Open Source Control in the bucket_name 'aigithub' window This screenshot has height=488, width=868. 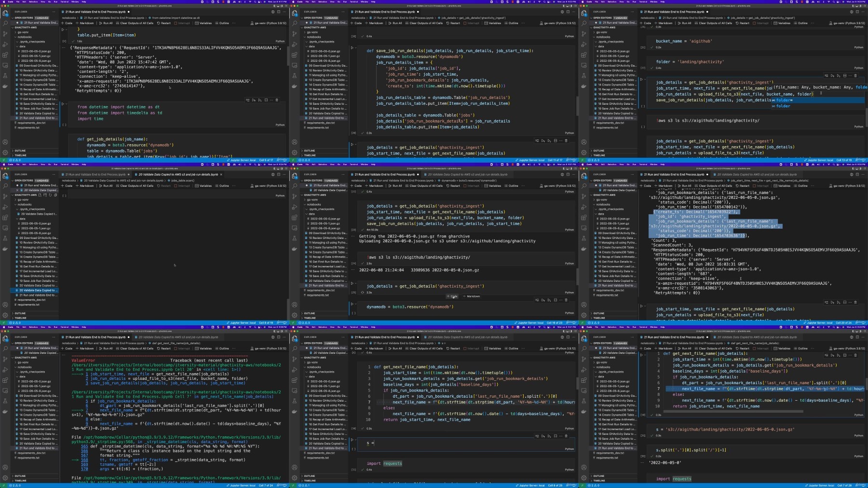pos(584,33)
